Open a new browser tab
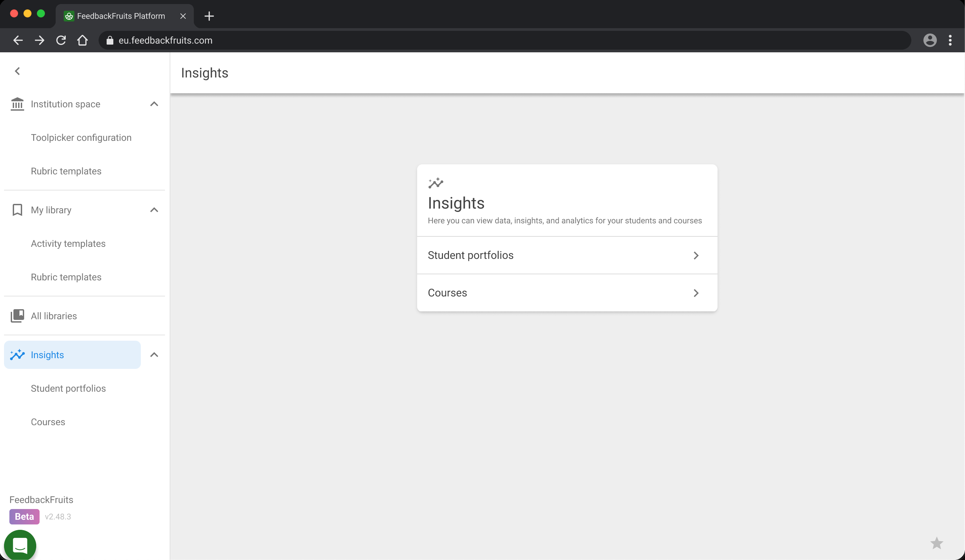 (209, 16)
